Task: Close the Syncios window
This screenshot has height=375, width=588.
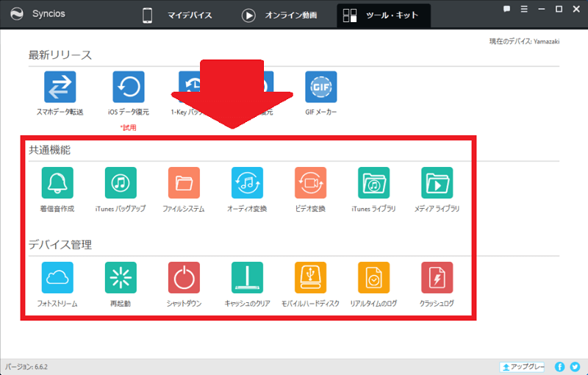Action: (x=576, y=9)
